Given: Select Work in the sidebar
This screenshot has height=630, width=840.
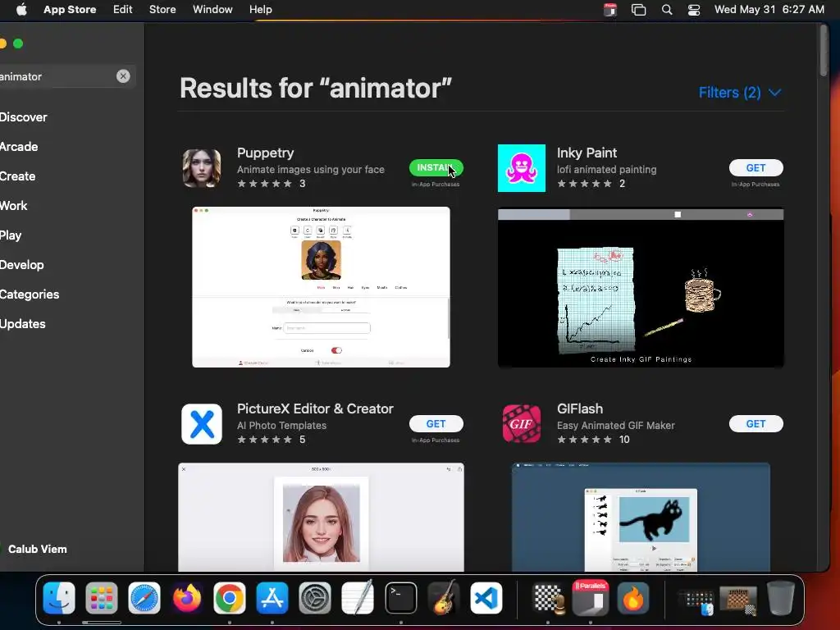Looking at the screenshot, I should [13, 206].
